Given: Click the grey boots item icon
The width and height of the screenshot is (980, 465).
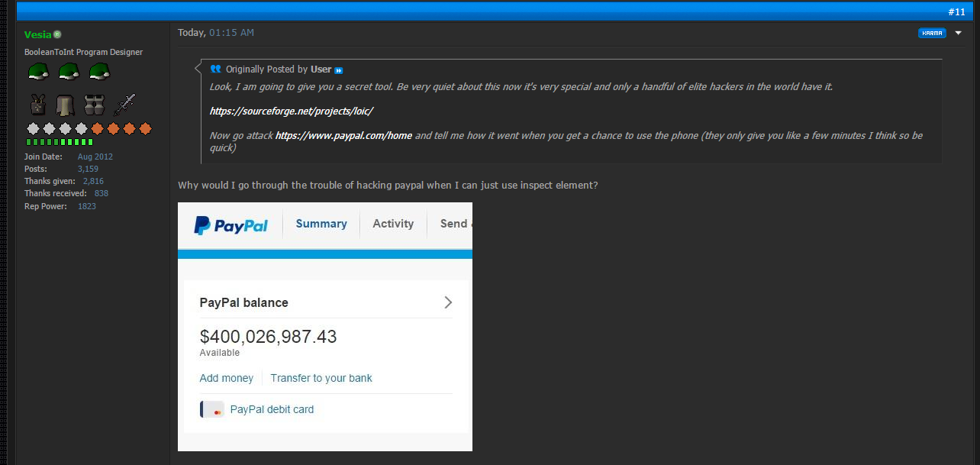Looking at the screenshot, I should (94, 105).
